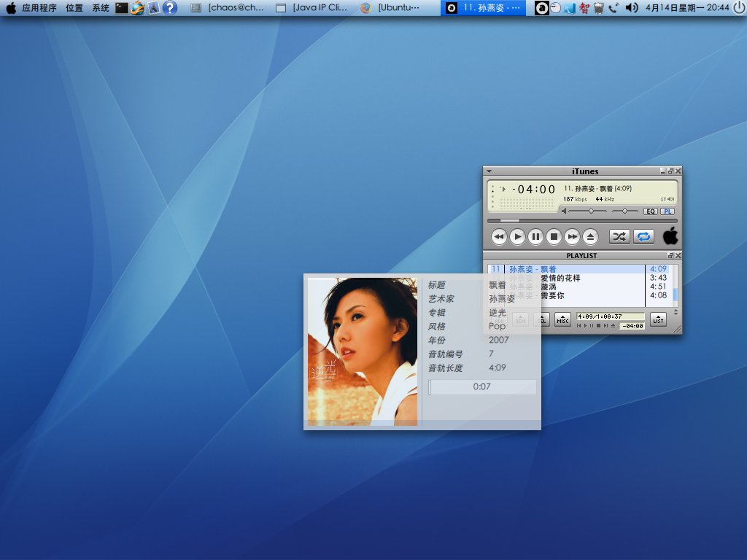The height and width of the screenshot is (560, 747).
Task: Open the blue question-mark help icon
Action: click(x=169, y=7)
